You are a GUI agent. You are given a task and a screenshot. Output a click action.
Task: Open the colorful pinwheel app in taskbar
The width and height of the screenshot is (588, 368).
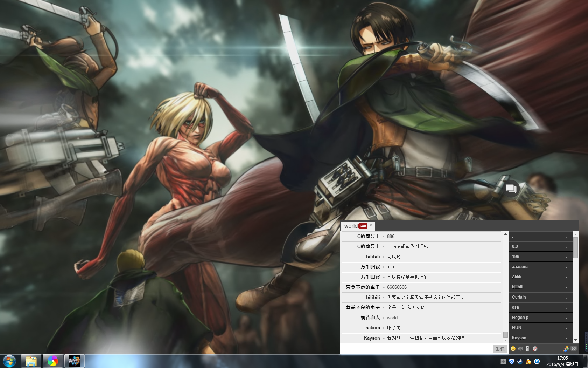(53, 361)
